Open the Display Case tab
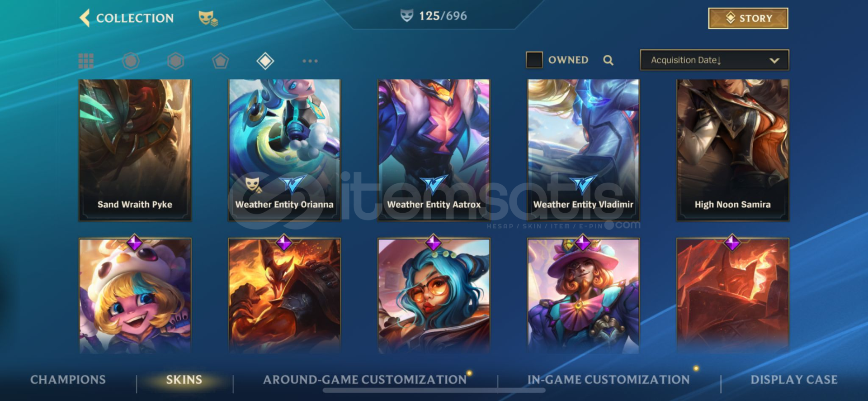Screen dimensions: 868x401 coord(794,380)
